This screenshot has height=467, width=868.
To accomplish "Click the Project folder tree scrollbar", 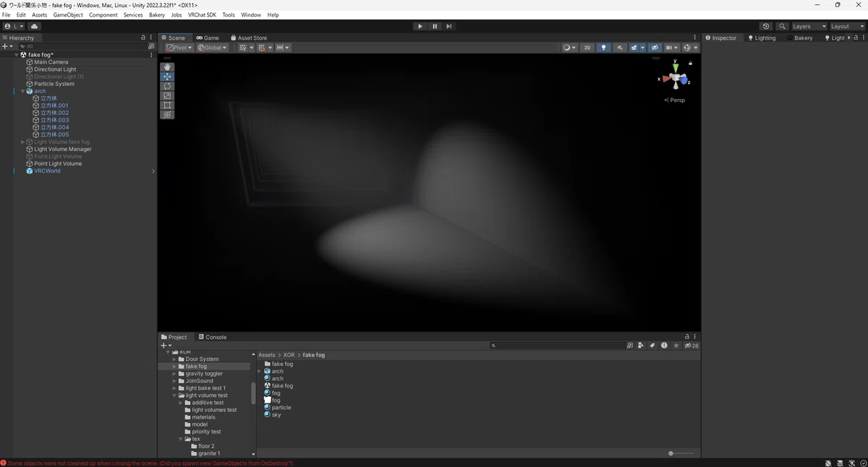I will point(253,393).
